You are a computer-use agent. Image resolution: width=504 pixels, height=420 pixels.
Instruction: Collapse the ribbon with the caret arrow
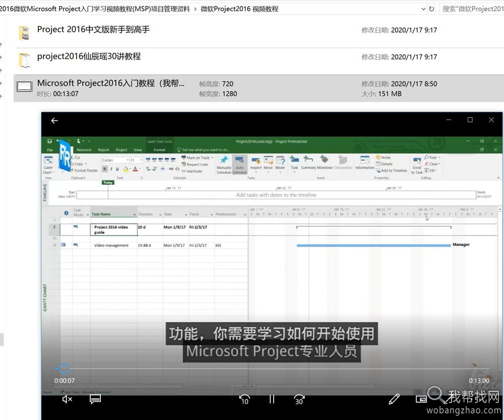pyautogui.click(x=498, y=178)
